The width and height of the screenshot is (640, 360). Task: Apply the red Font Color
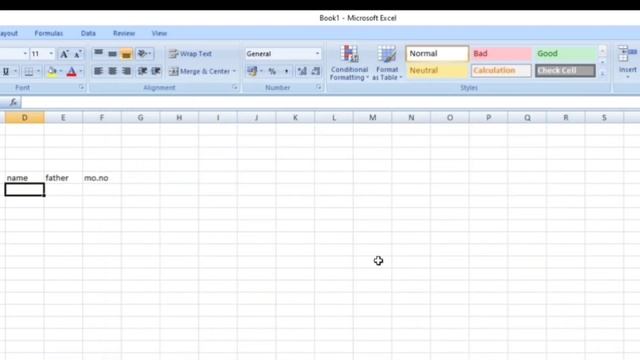pos(71,71)
